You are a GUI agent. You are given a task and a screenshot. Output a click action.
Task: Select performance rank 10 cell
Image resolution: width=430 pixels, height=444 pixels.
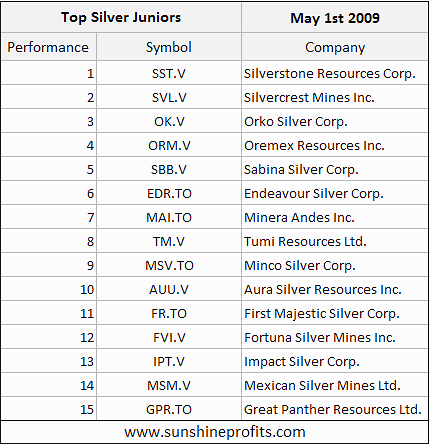pyautogui.click(x=48, y=289)
